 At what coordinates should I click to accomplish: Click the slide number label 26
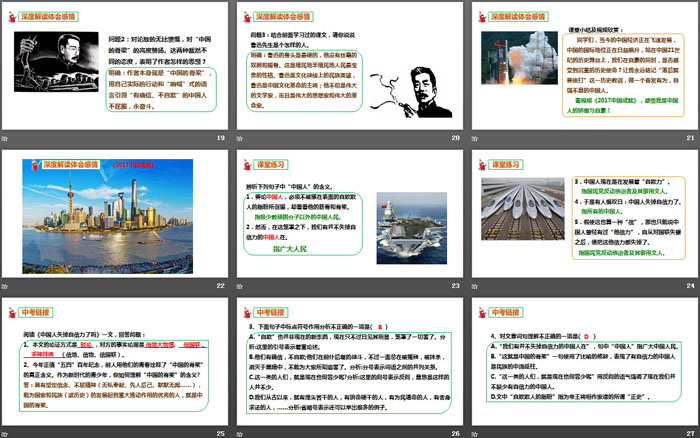[455, 434]
